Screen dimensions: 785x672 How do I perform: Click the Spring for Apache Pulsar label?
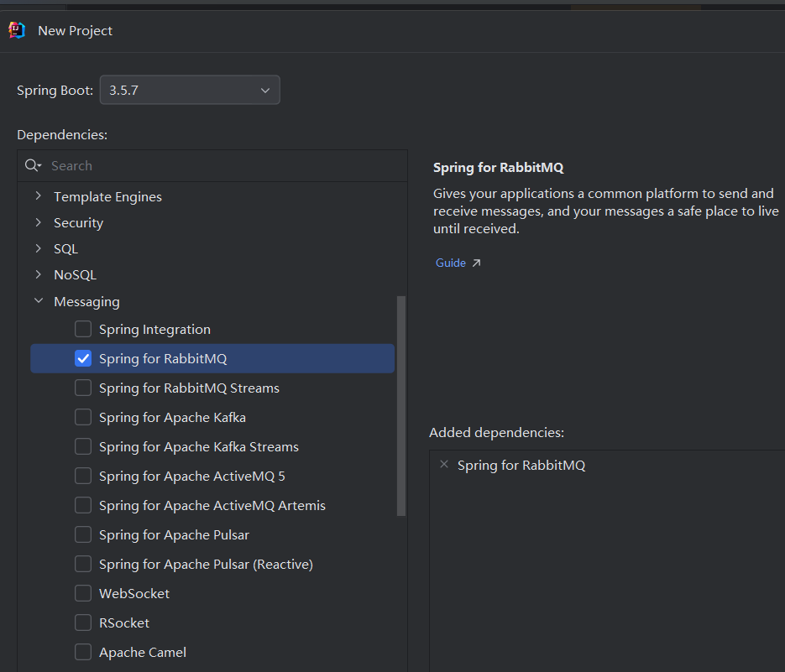point(175,535)
